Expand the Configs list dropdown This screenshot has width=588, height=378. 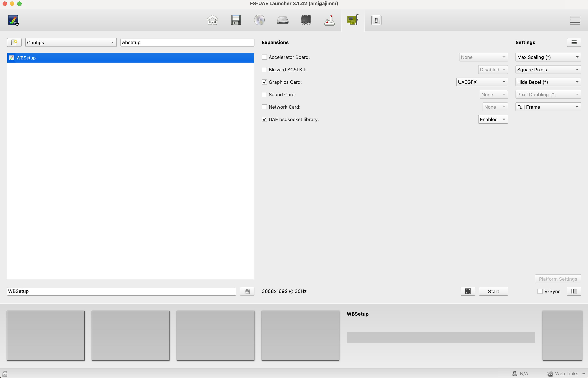click(x=71, y=42)
